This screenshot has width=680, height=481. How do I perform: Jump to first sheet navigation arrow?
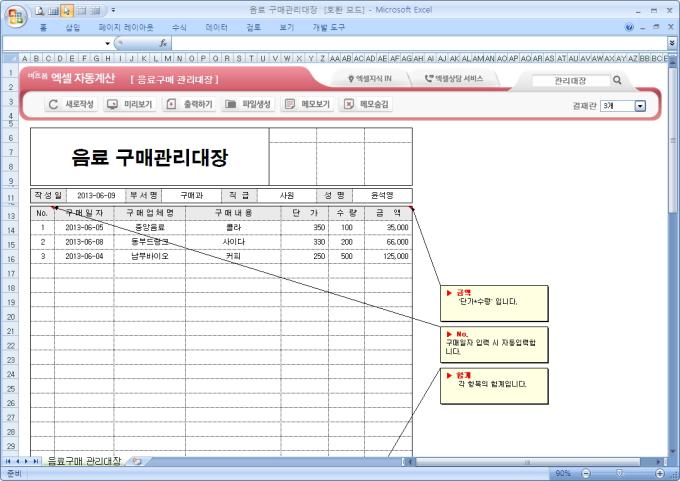pyautogui.click(x=8, y=461)
